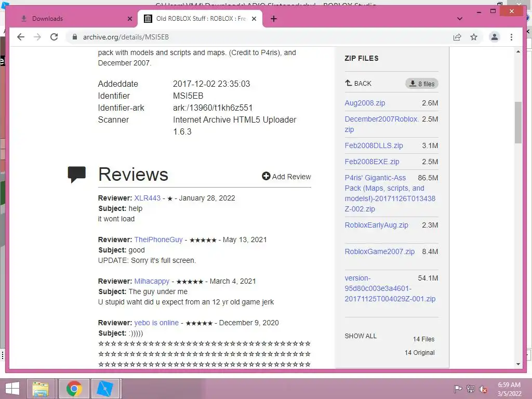Screen dimensions: 532x399
Task: Reload the archive.org page
Action: click(x=54, y=37)
